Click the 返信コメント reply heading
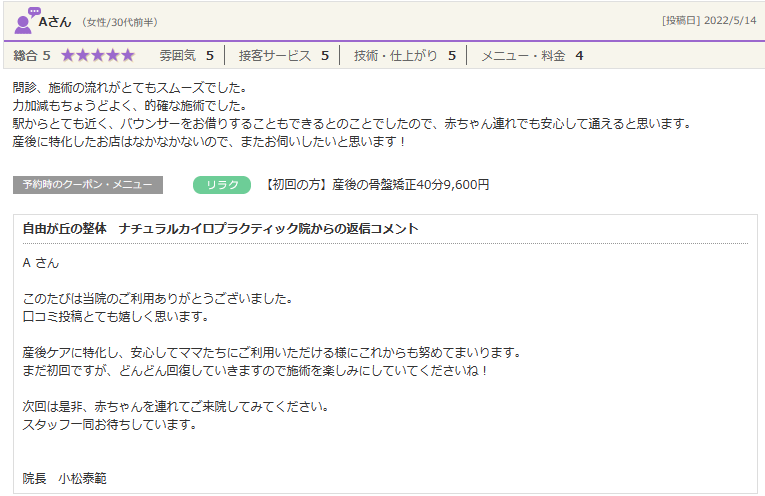Image resolution: width=765 pixels, height=496 pixels. 220,229
